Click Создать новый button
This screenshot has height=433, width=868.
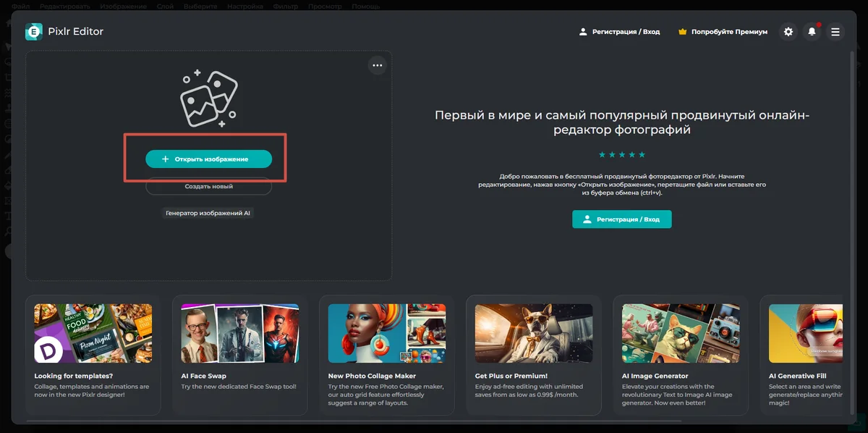(x=208, y=186)
